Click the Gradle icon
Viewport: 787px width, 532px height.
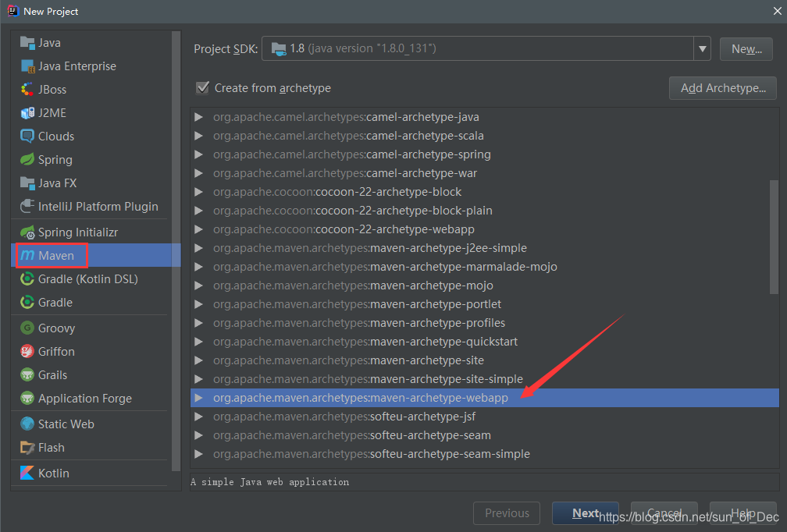point(27,303)
